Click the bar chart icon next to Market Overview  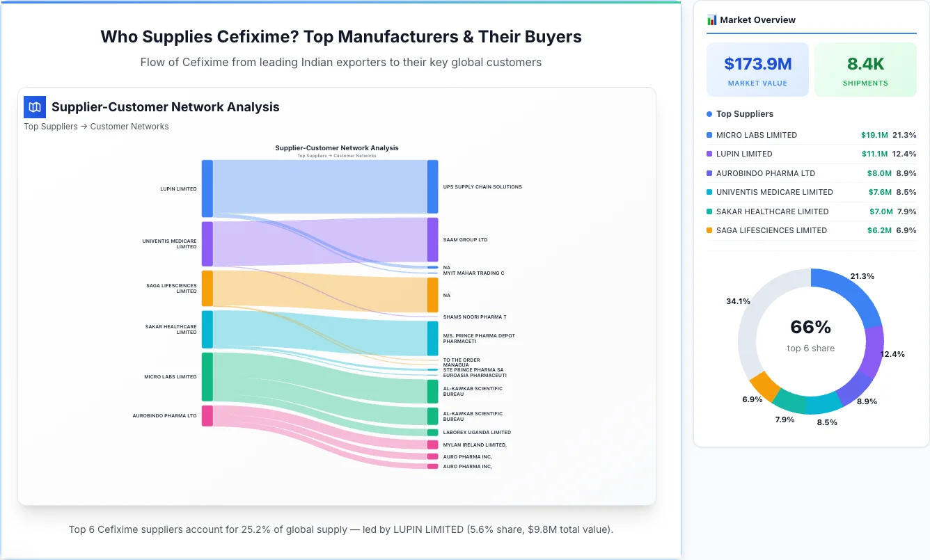point(711,19)
